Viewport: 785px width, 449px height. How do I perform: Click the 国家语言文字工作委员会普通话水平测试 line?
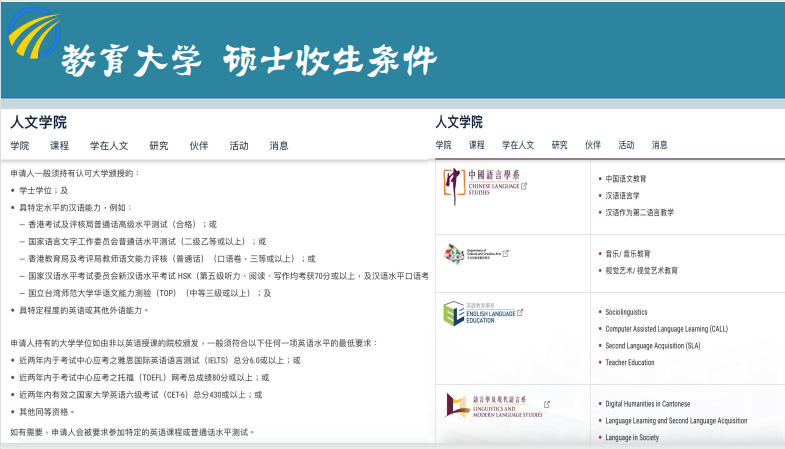click(x=147, y=241)
